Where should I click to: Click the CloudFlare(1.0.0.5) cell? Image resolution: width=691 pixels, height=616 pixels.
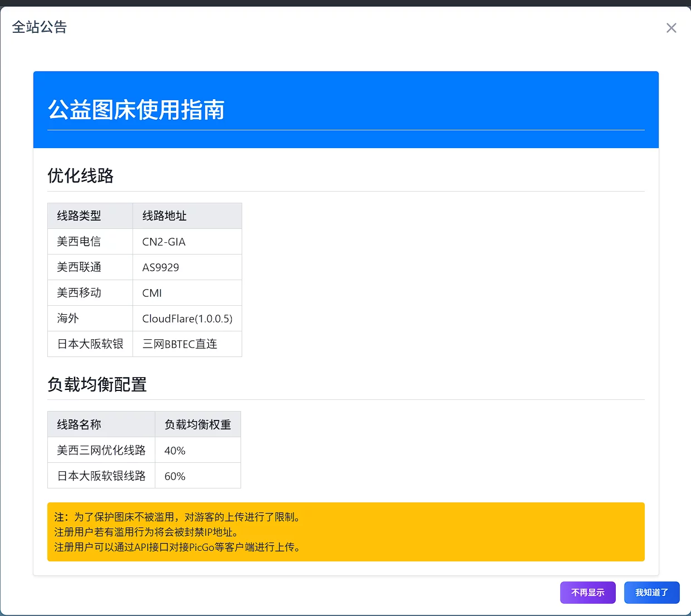coord(187,319)
